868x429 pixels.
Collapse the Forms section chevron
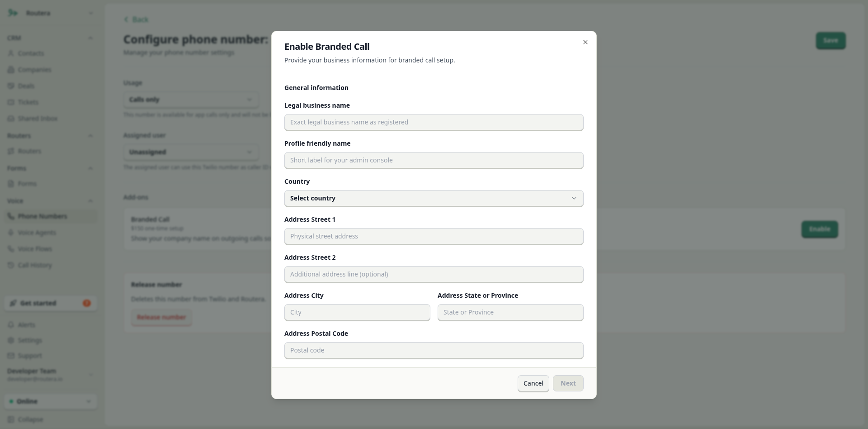[x=90, y=168]
